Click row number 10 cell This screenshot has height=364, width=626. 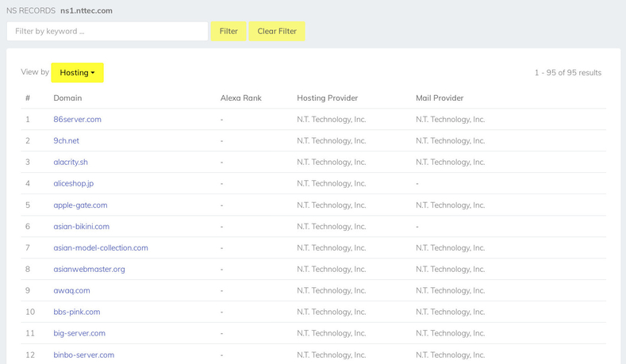coord(30,312)
